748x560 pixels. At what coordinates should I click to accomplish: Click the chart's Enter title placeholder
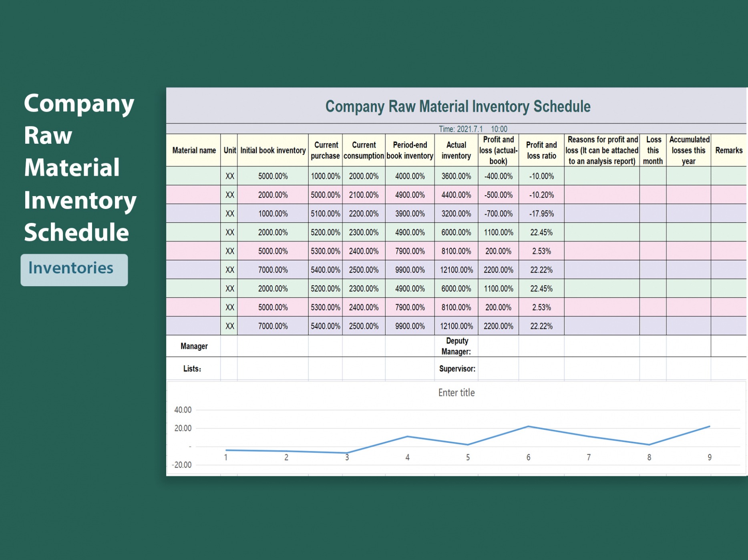tap(456, 393)
